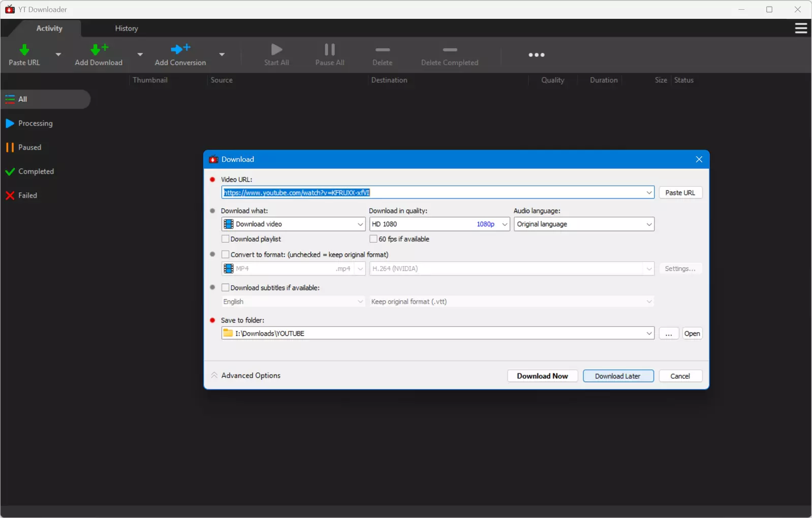Viewport: 812px width, 518px height.
Task: Click the Start All play icon
Action: click(x=276, y=49)
